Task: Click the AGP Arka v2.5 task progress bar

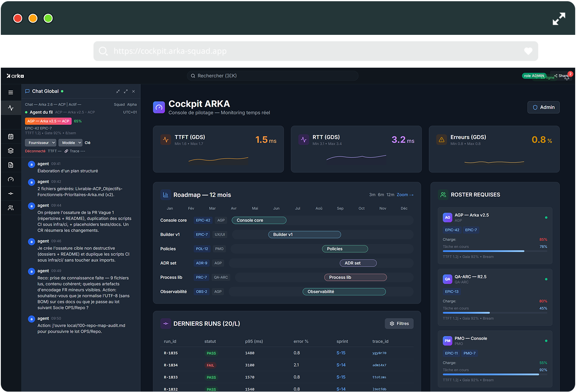Action: pos(495,251)
